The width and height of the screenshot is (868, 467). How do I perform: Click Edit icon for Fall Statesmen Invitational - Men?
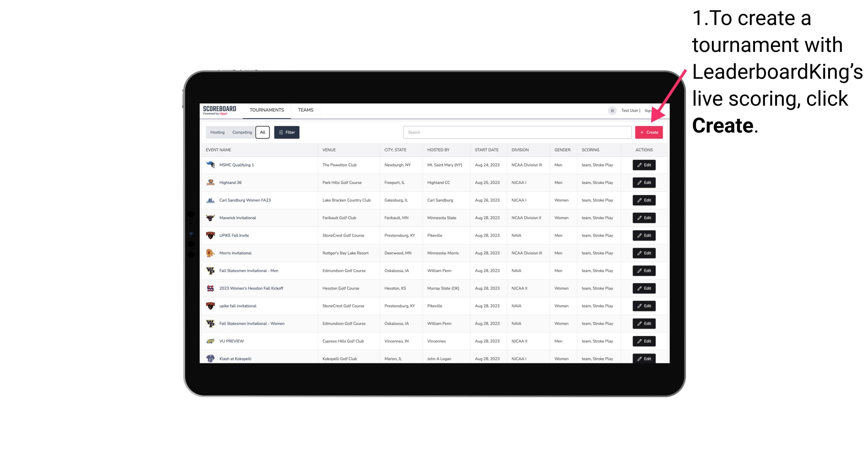(x=644, y=270)
